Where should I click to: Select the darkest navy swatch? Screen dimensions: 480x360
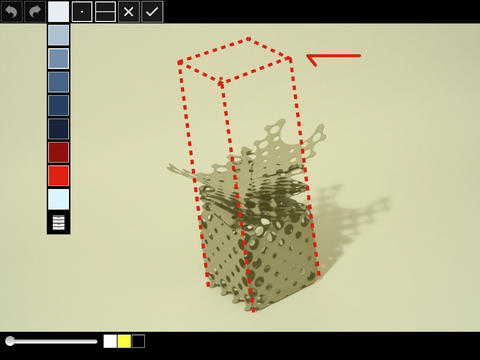58,129
